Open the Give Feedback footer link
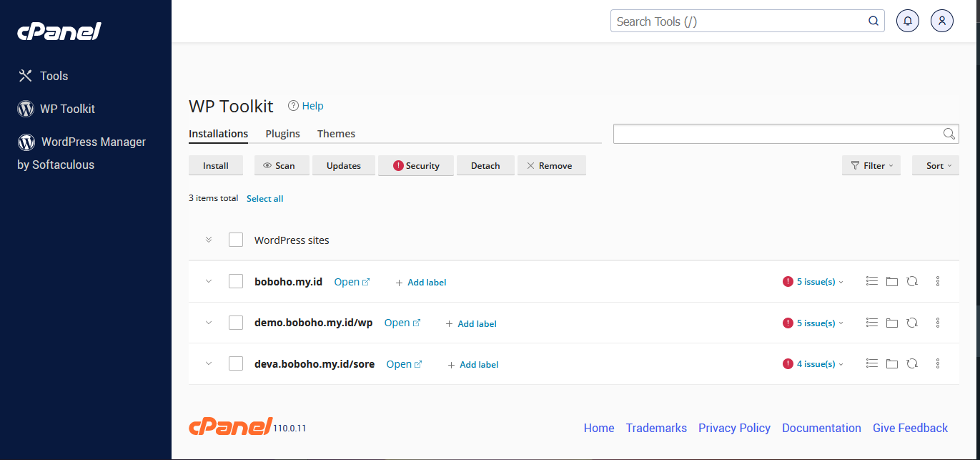Screen dimensions: 980x460 pos(910,428)
